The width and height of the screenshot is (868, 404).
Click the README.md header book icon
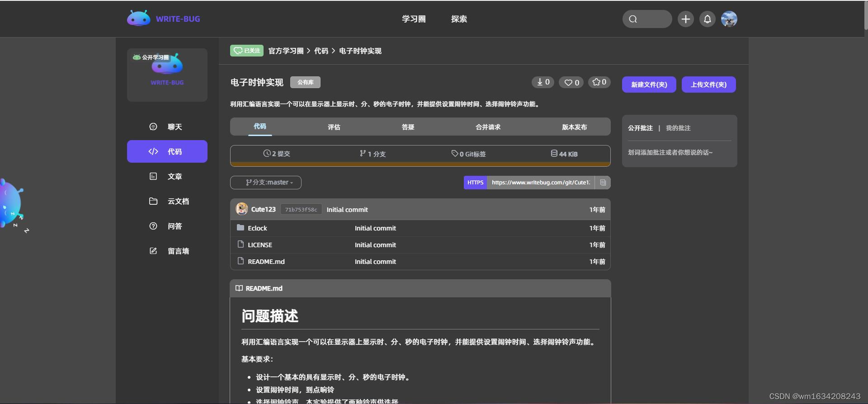pyautogui.click(x=239, y=288)
